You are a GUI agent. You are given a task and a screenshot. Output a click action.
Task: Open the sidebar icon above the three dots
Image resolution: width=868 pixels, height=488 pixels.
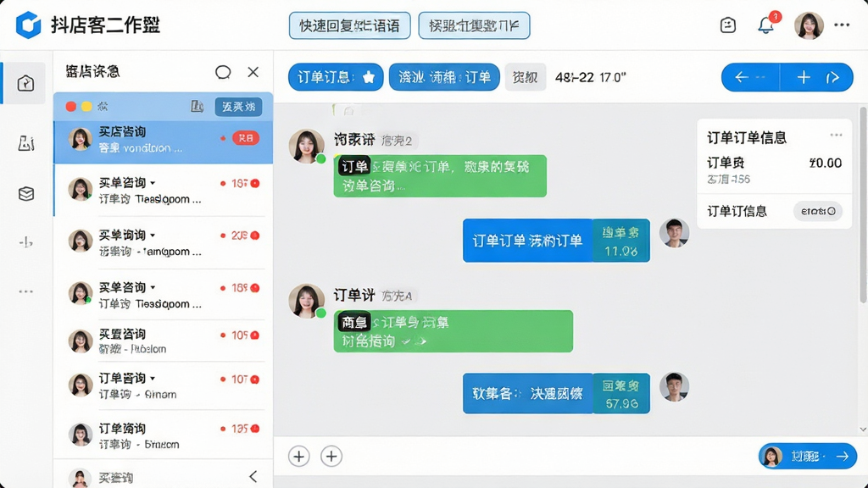click(26, 242)
